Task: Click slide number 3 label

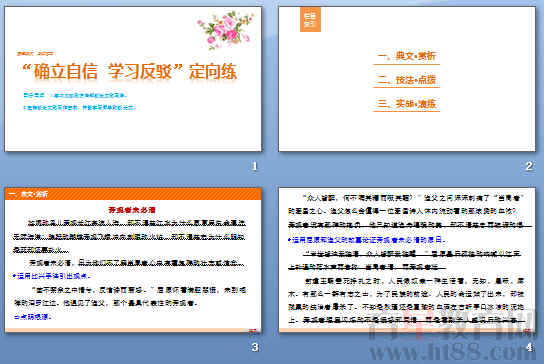Action: (x=255, y=347)
